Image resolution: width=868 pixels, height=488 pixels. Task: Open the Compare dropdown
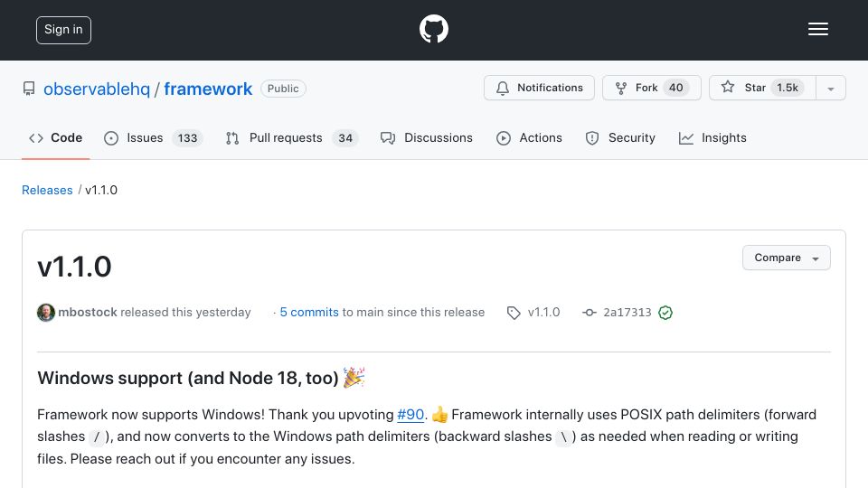tap(786, 258)
